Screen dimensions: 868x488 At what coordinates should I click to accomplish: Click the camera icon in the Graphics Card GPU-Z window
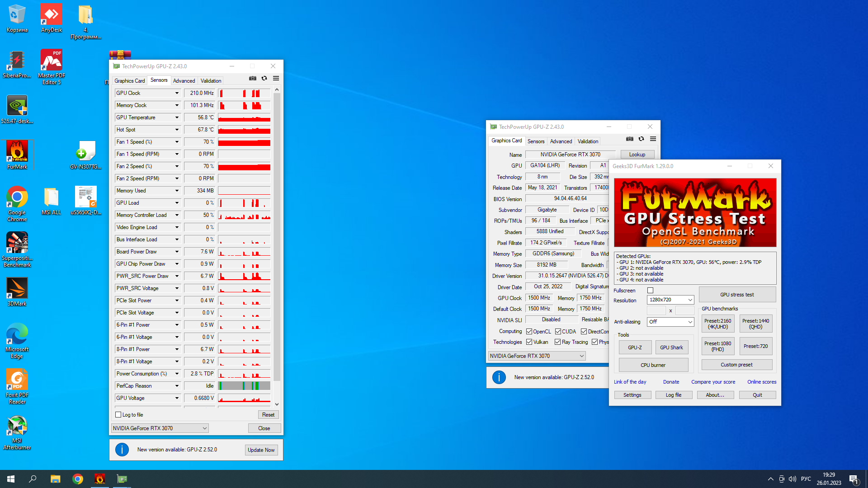point(630,139)
